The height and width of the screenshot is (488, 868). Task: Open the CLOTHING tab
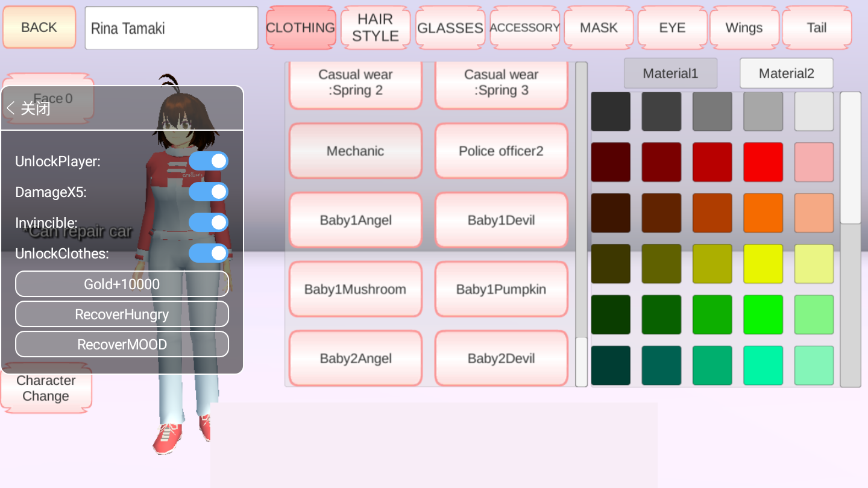[x=301, y=28]
